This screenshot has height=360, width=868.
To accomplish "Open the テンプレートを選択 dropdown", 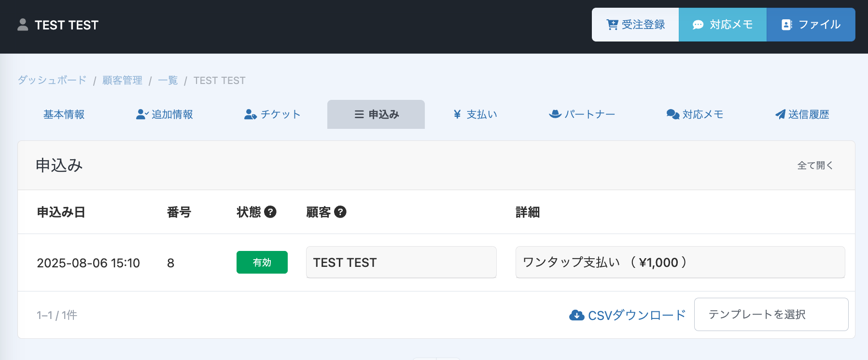I will click(771, 315).
